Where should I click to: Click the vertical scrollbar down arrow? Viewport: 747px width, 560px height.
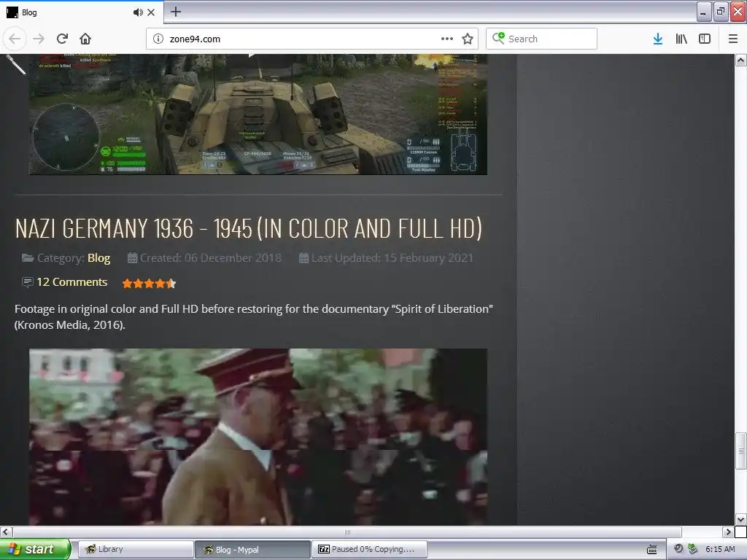tap(740, 519)
